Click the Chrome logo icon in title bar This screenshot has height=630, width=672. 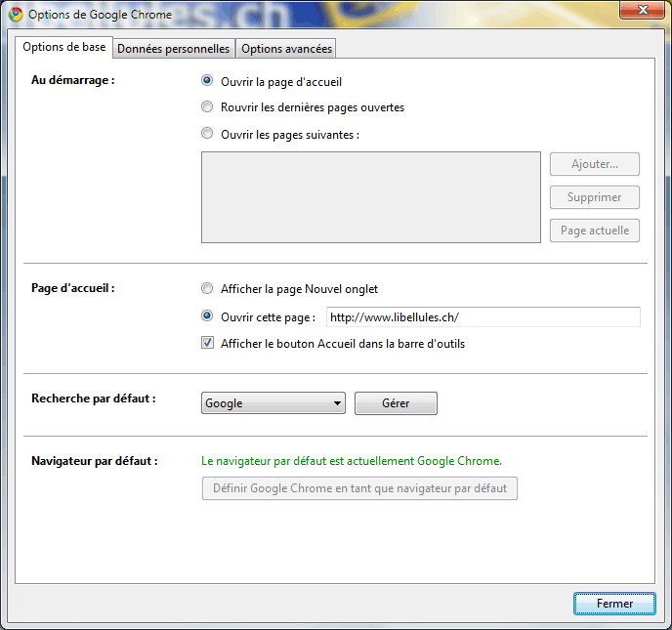click(x=16, y=14)
